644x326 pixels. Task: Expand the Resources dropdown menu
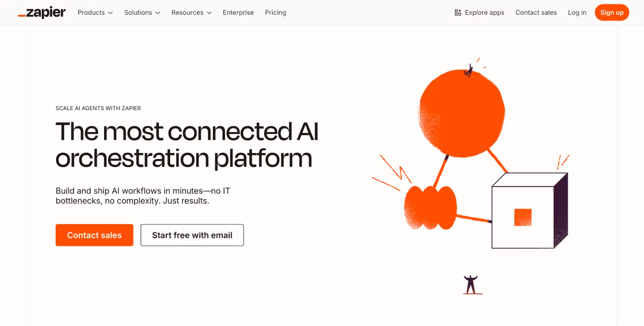click(x=187, y=13)
